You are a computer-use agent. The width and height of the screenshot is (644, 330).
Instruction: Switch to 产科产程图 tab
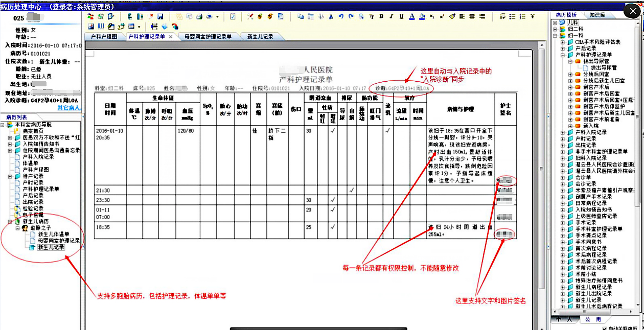[x=104, y=37]
